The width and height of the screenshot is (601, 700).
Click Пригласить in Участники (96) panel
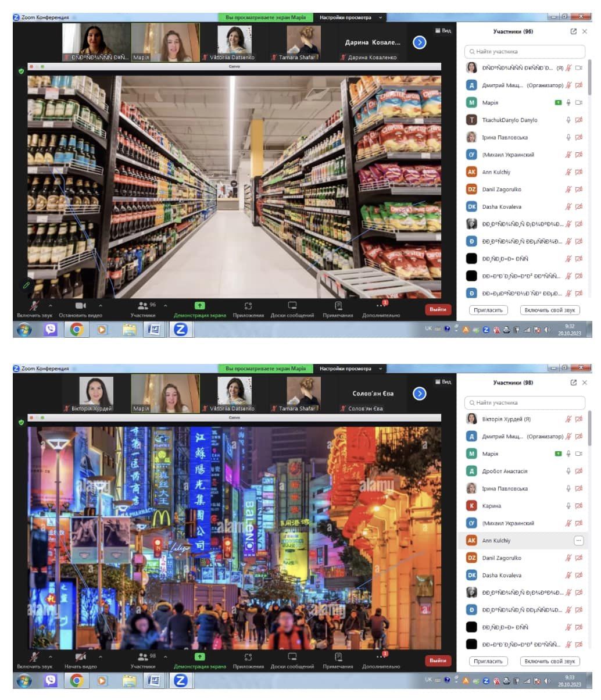(x=488, y=310)
